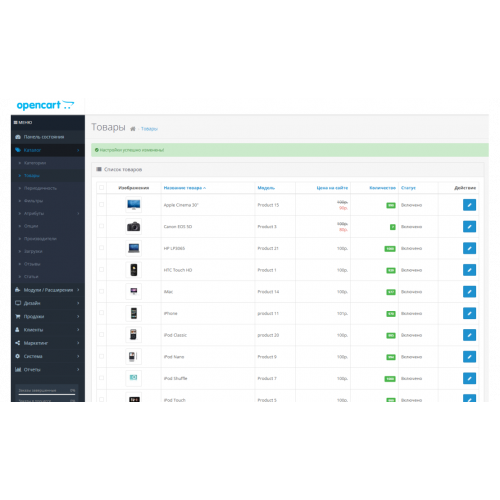500x500 pixels.
Task: Check the Canon EOS 5D row checkbox
Action: 101,226
